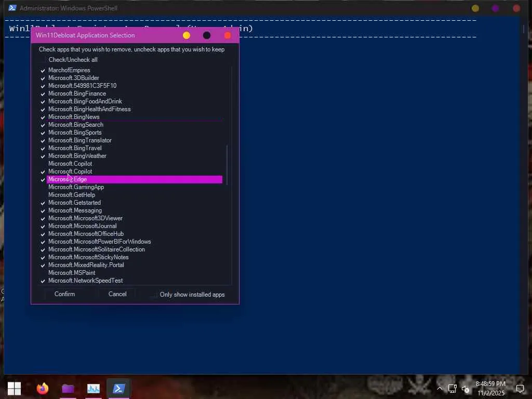Uncheck the Microsoft.BingTravel checkbox
The image size is (532, 399).
(43, 148)
